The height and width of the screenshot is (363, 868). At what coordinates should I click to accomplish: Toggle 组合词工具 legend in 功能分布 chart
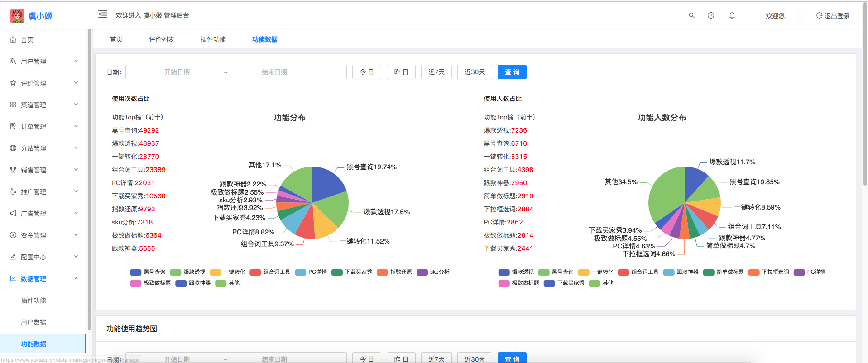[x=270, y=272]
